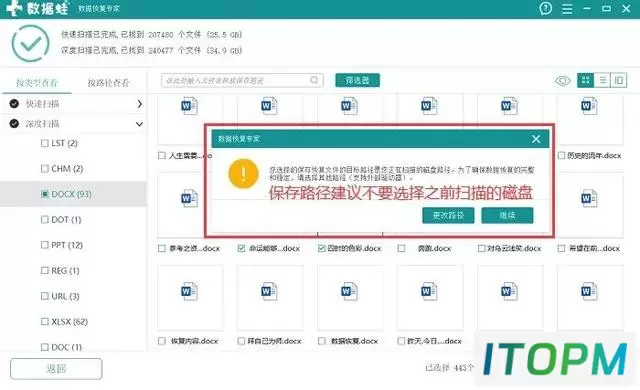Click the 拜自己为师.docx file name
Image resolution: width=640 pixels, height=390 pixels.
pyautogui.click(x=274, y=341)
